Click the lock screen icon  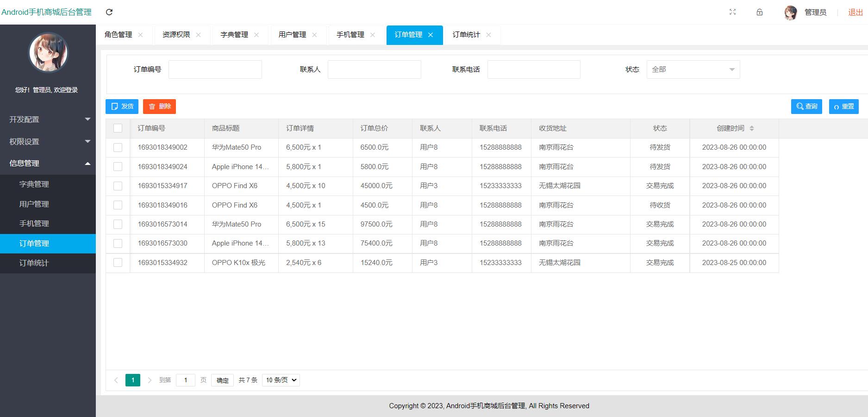[760, 12]
